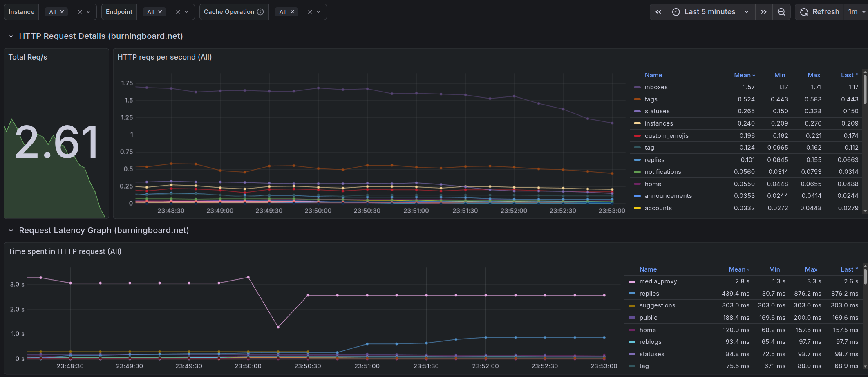Remove the All tag from Cache Operation
The height and width of the screenshot is (377, 868).
293,12
